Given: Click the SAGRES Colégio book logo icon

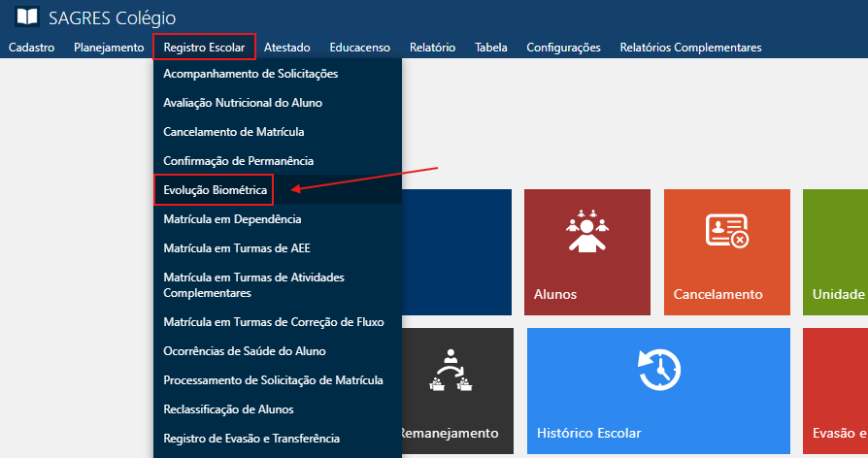Looking at the screenshot, I should tap(27, 17).
